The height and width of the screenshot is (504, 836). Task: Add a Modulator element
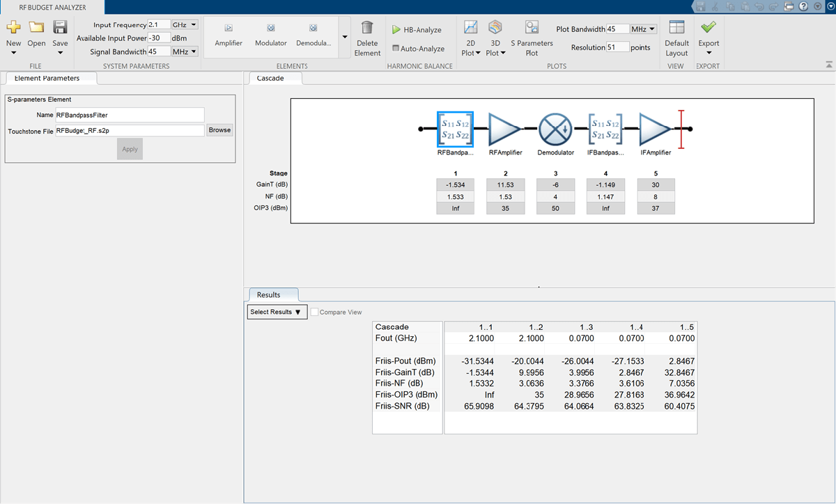point(271,34)
